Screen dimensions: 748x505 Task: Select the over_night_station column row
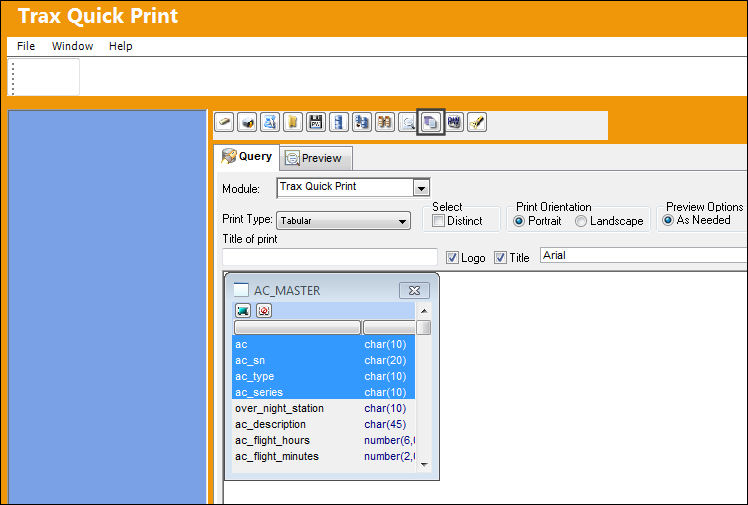(x=323, y=408)
